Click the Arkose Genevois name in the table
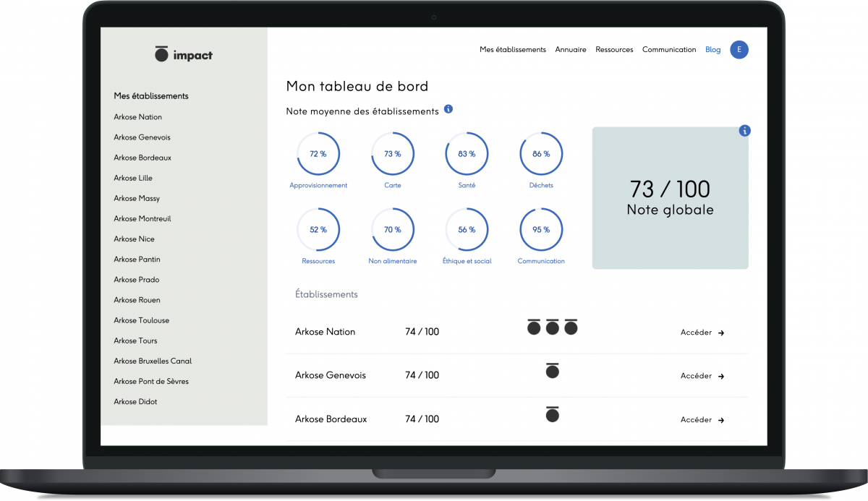 pos(331,375)
